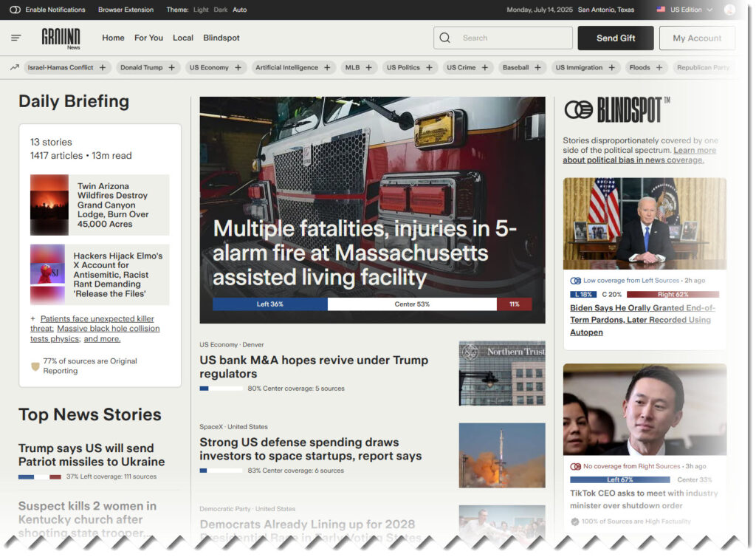Click original reporting shield icon
The width and height of the screenshot is (756, 557).
[x=35, y=366]
